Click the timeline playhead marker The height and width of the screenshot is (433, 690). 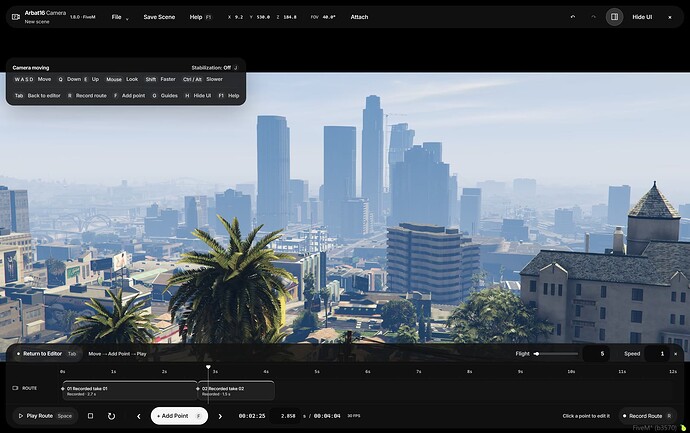coord(208,367)
